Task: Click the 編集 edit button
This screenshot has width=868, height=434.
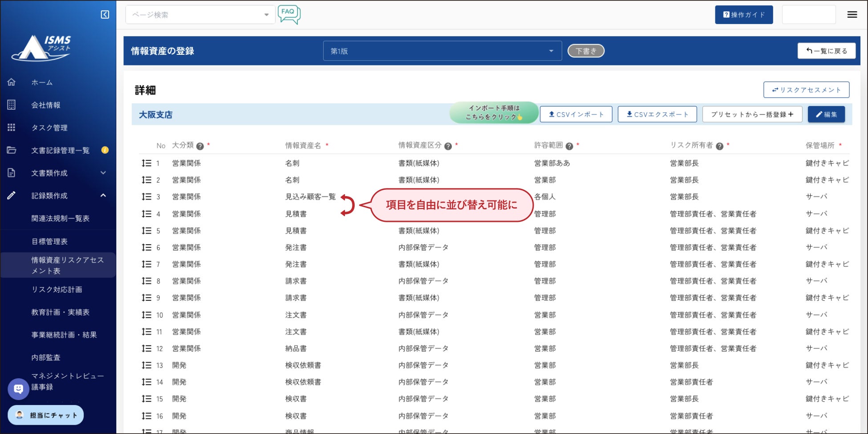Action: pos(826,115)
